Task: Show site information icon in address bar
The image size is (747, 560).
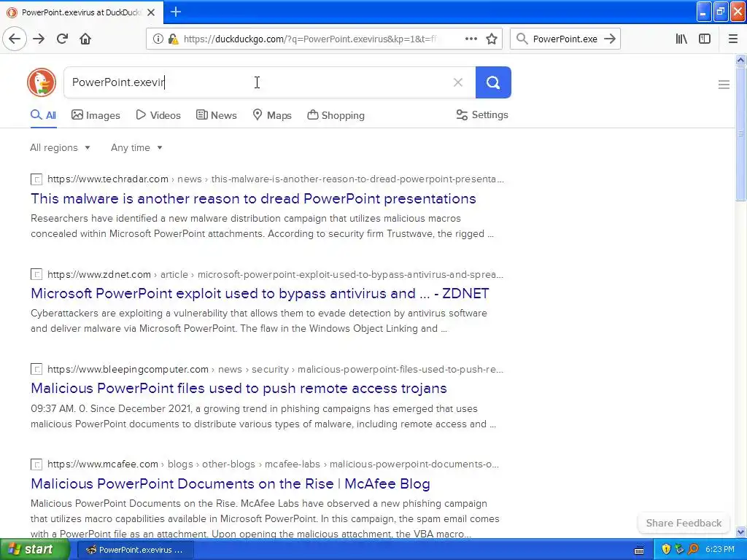Action: pos(158,39)
